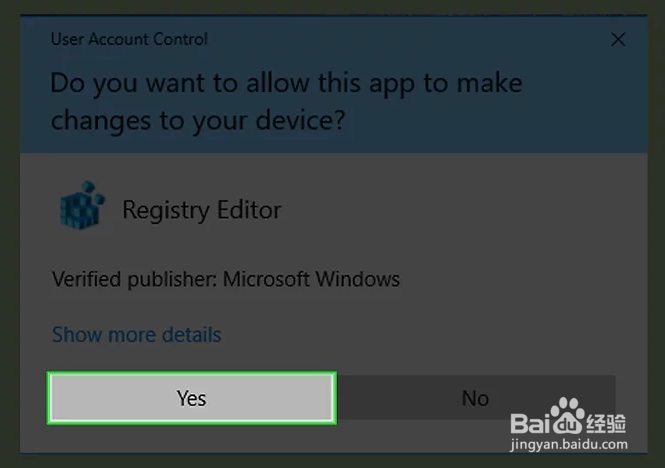Close the User Account Control dialog

618,39
